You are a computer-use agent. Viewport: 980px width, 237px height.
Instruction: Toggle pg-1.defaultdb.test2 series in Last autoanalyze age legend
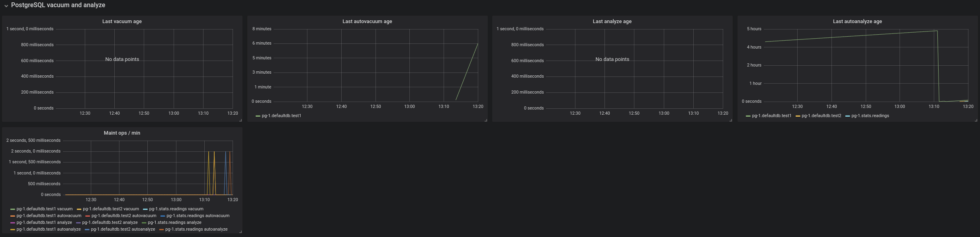821,116
